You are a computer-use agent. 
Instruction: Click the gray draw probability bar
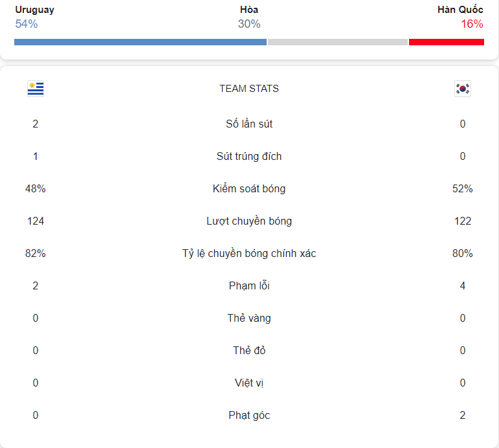click(338, 42)
